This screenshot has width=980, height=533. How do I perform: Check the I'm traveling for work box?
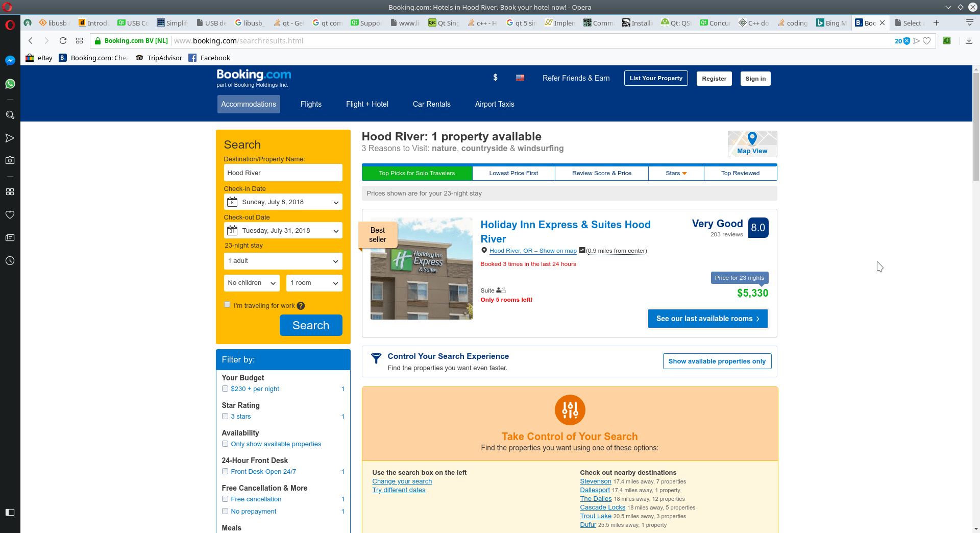click(x=227, y=305)
